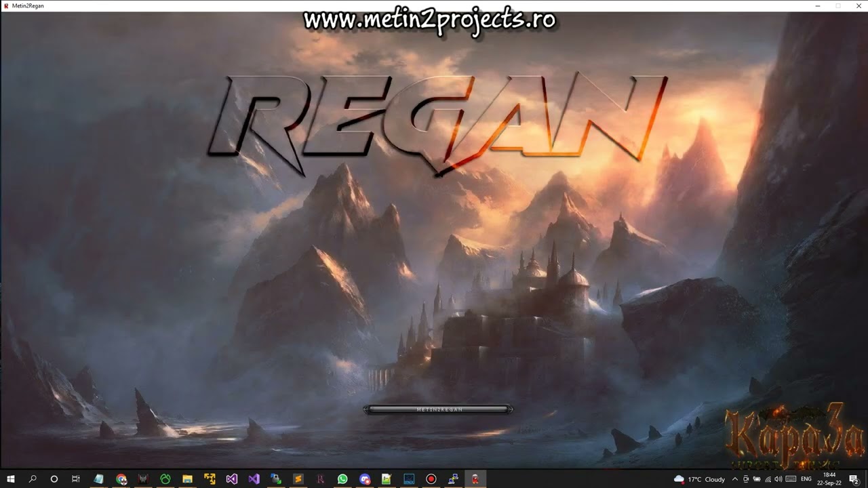Click the Metin2Regan window title icon
This screenshot has height=488, width=868.
6,5
